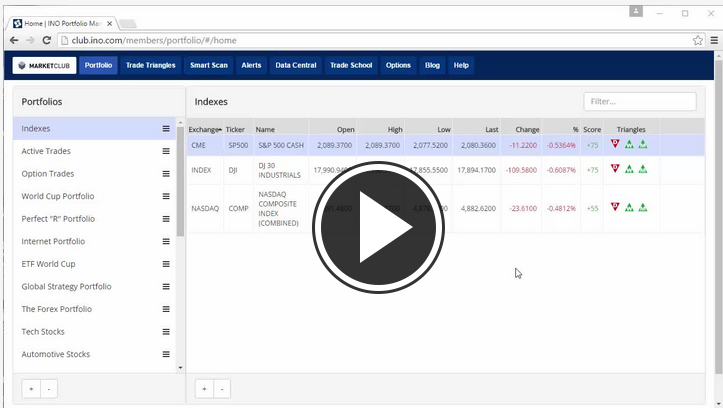Sort table by Exchange column header
Screen dimensions: 723x408
click(x=204, y=129)
